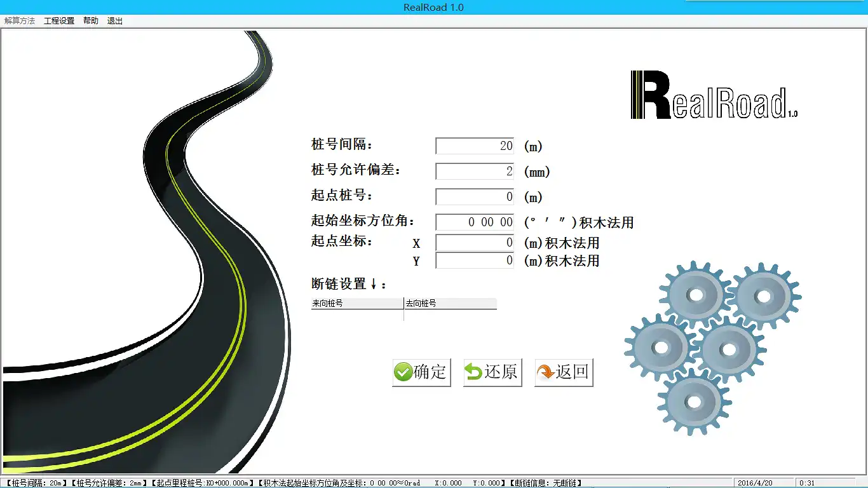Click the RealRoad 1.0 logo
Screen dimensions: 868x488
click(713, 96)
